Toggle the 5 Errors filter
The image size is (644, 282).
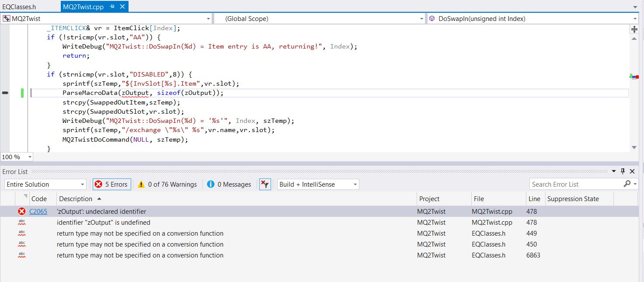tap(111, 185)
